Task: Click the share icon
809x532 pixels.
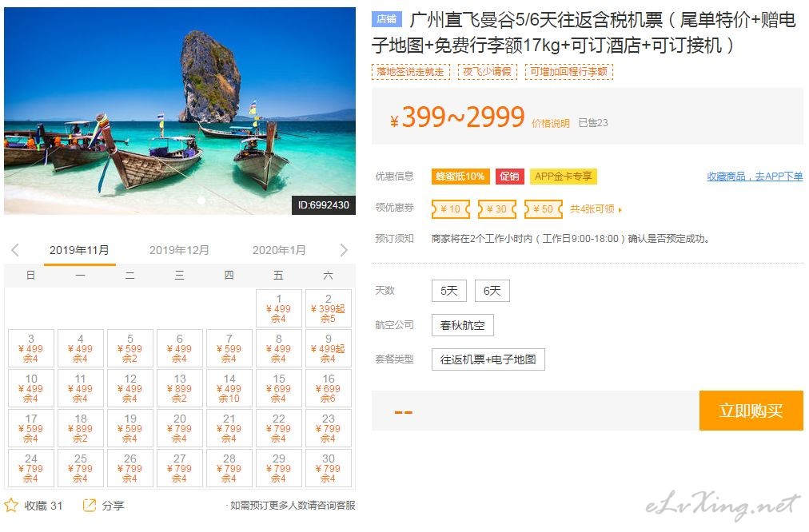Action: 90,505
